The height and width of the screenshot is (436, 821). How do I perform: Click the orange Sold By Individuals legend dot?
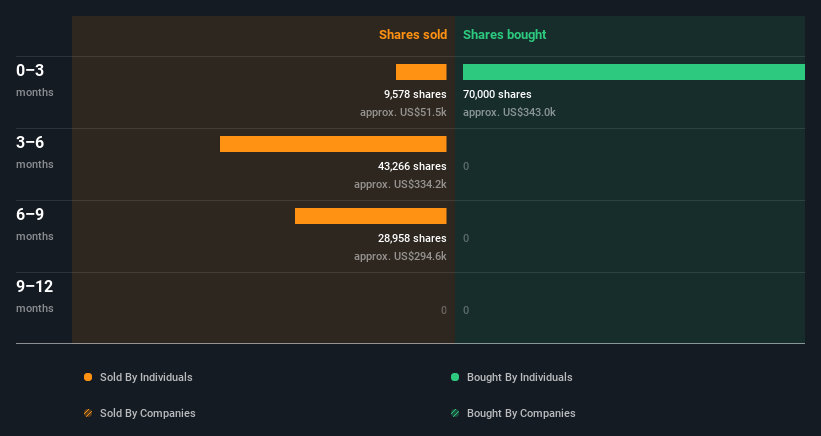tap(88, 377)
